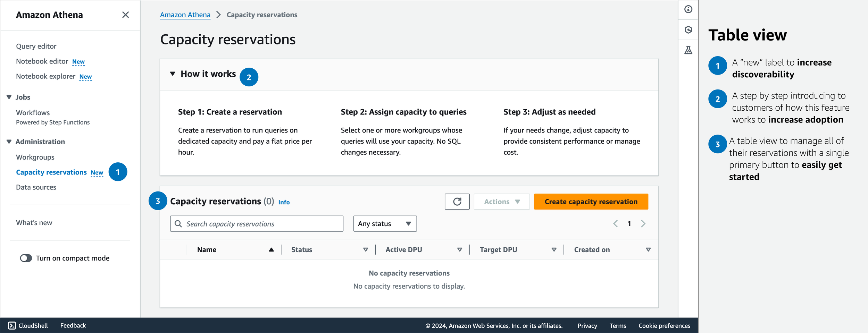Click the search magnifier icon
Screen dimensions: 868x333
tap(178, 224)
